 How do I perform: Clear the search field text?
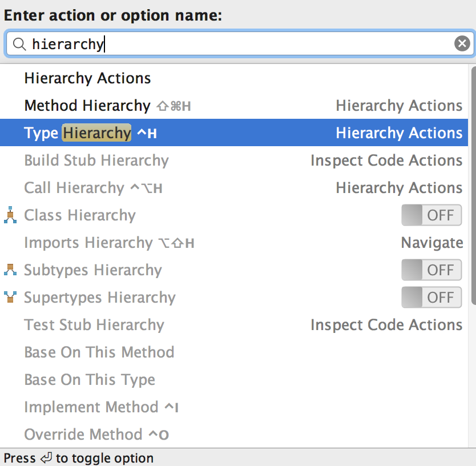462,43
